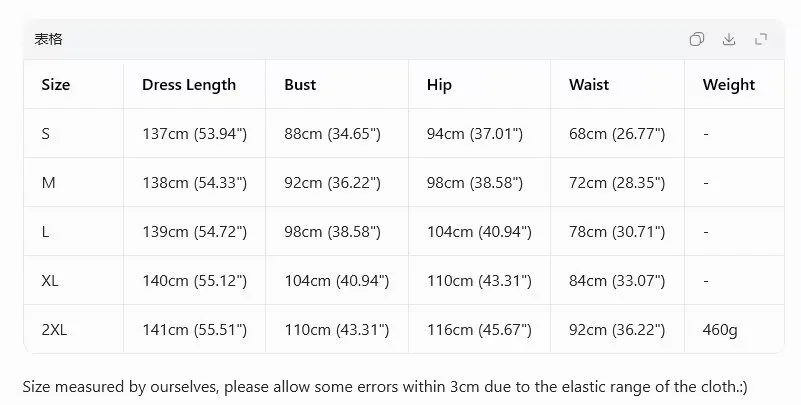The width and height of the screenshot is (801, 405).
Task: Click the 116cm (45.67") hip cell
Action: [x=479, y=330]
